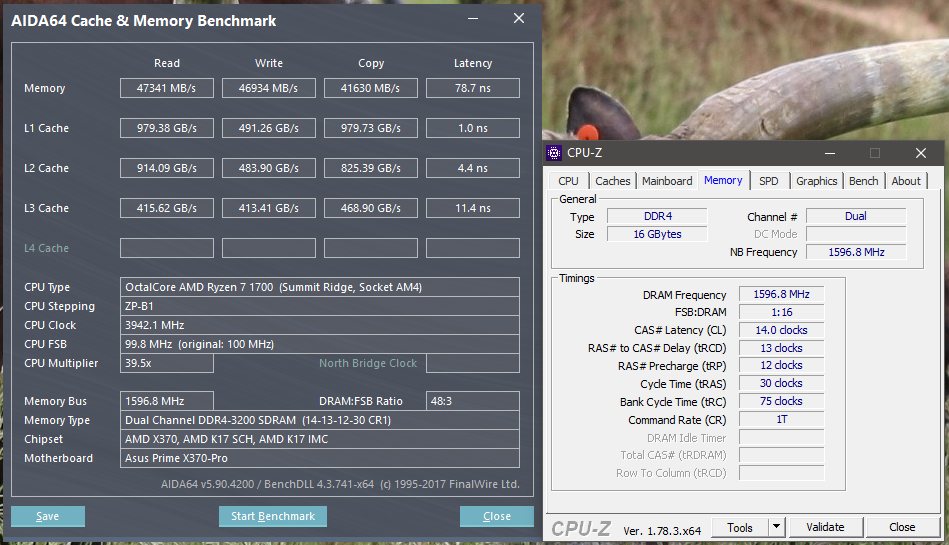Click the DDR4 Type value in CPU-Z
The height and width of the screenshot is (545, 949).
(x=657, y=216)
